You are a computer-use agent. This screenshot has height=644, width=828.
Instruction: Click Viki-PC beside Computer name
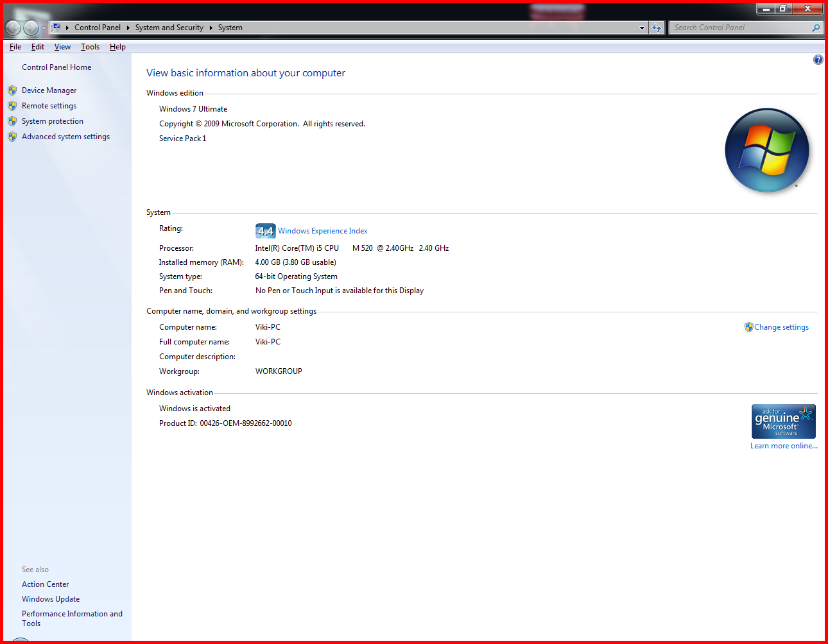point(268,327)
